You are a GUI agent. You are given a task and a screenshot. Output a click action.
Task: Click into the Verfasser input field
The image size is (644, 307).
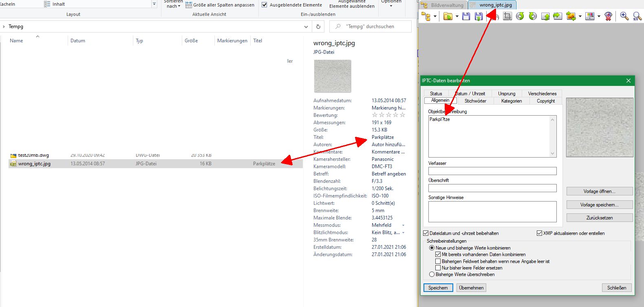[x=492, y=171]
